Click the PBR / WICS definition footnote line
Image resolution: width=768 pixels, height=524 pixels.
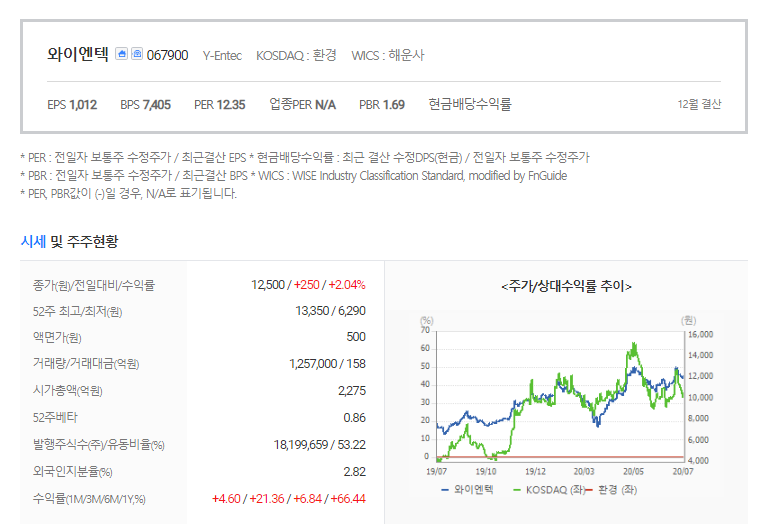click(x=294, y=176)
